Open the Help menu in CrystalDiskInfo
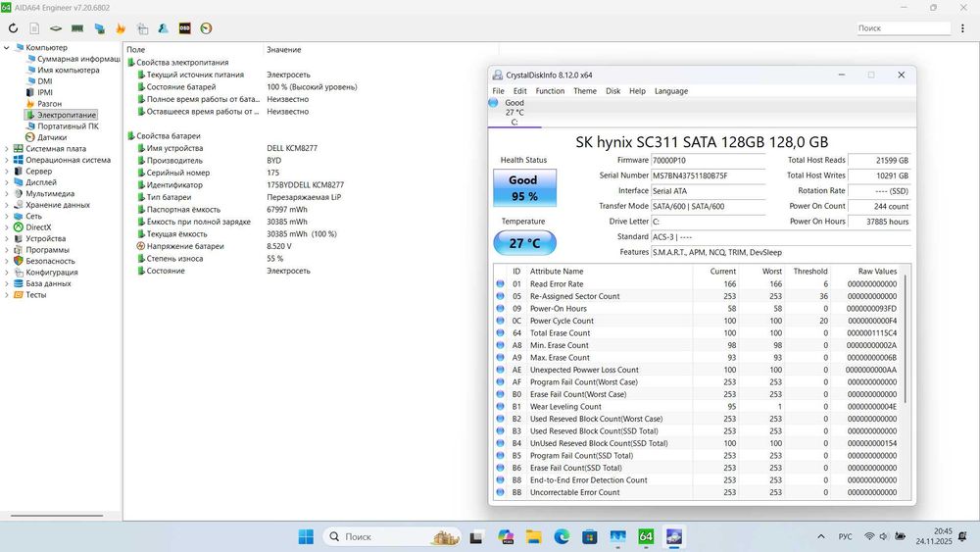Screen dimensions: 980x552 [638, 90]
